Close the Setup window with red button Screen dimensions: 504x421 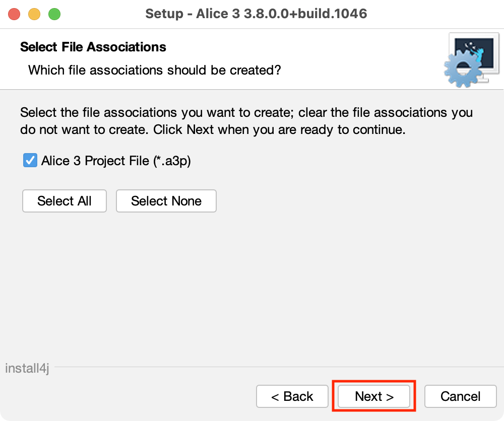coord(14,14)
